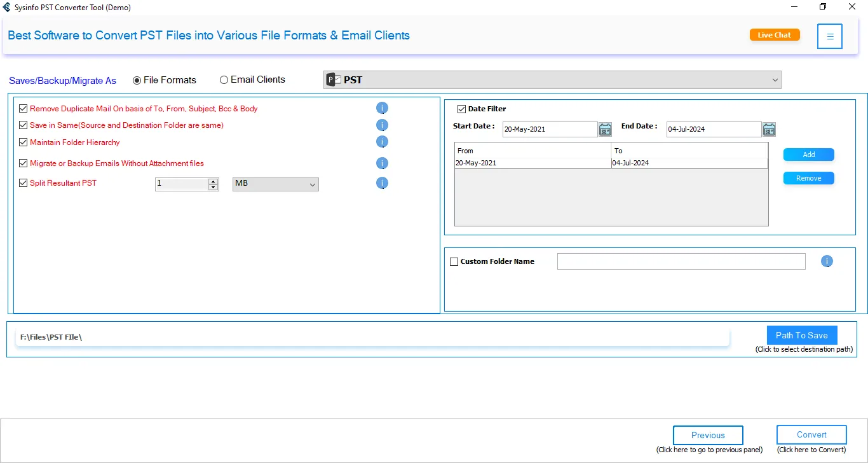Viewport: 868px width, 463px height.
Task: Click the Live Chat button
Action: (x=774, y=35)
